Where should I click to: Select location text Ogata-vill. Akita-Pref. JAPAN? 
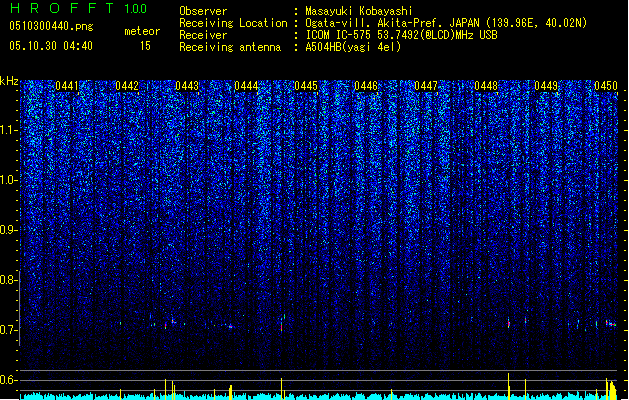point(392,23)
